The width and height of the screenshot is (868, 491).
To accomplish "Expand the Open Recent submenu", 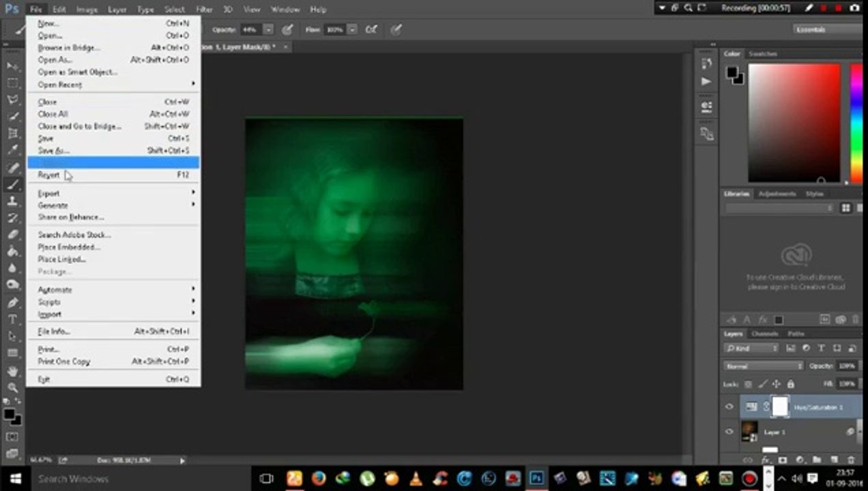I will (x=113, y=85).
